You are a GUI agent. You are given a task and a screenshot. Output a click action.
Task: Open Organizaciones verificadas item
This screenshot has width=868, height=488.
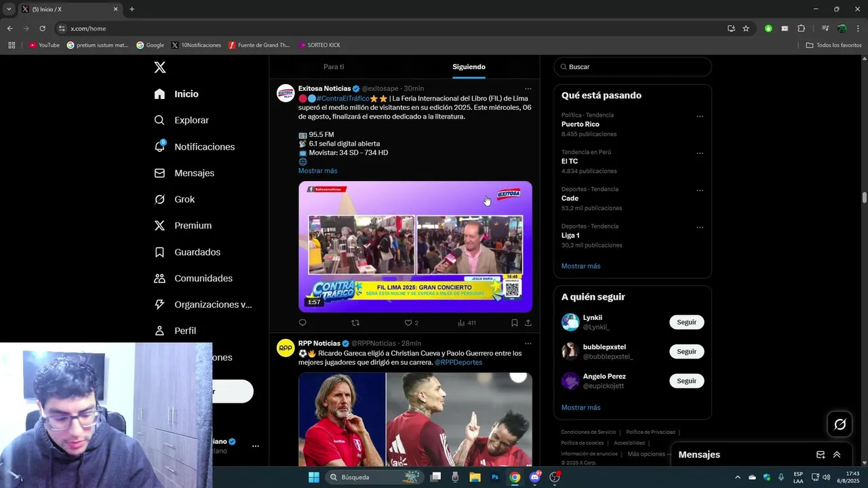tap(203, 304)
